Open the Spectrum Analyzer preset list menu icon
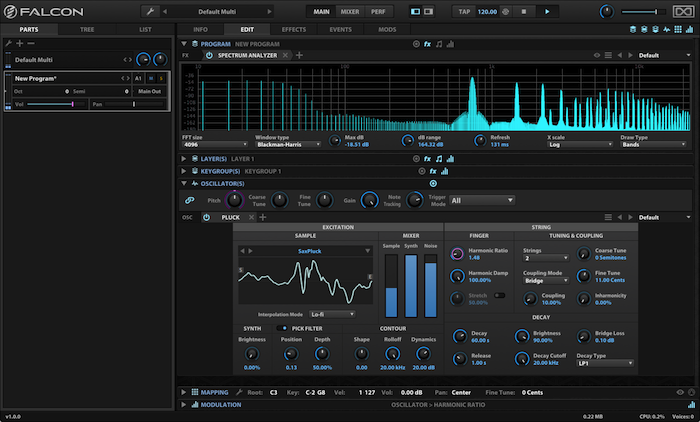The image size is (700, 422). pos(608,55)
